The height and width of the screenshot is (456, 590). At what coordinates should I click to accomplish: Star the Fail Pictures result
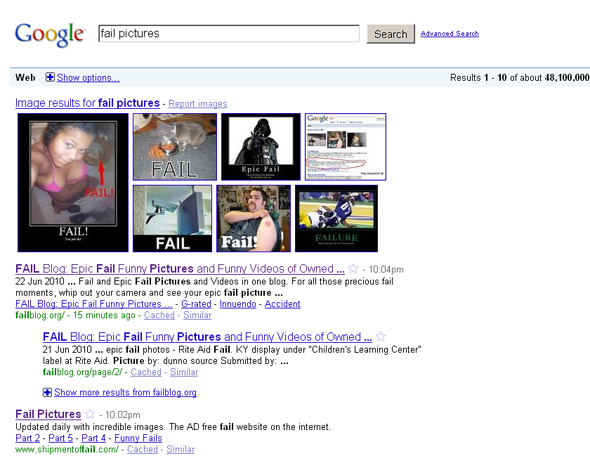(x=90, y=414)
